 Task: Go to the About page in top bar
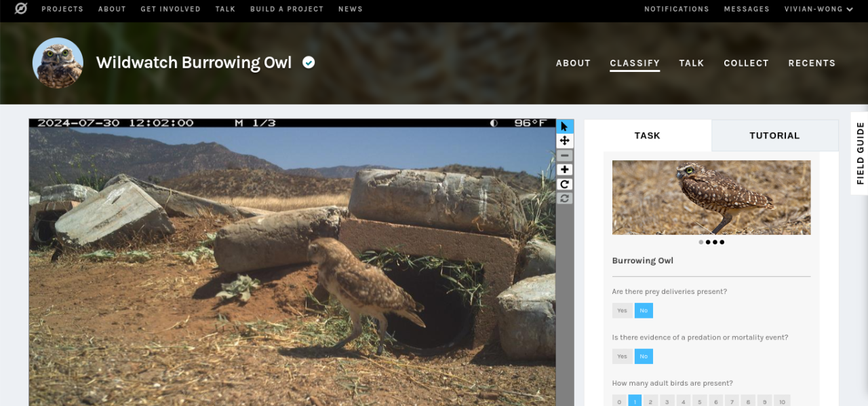click(x=112, y=9)
